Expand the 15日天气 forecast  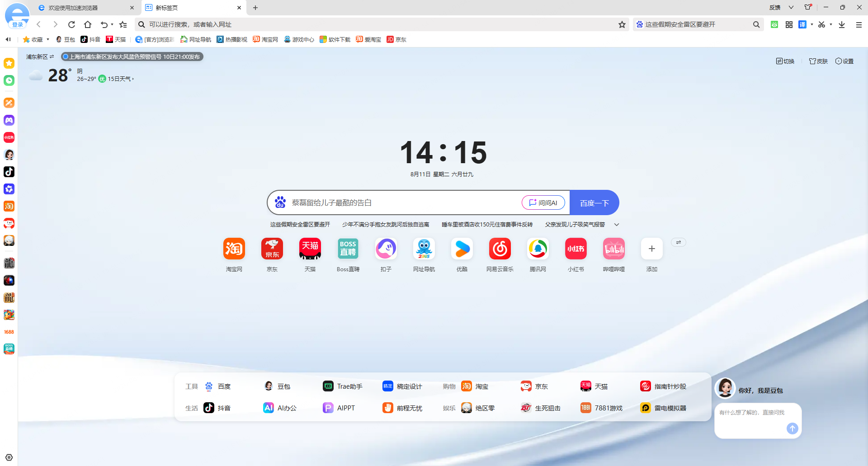[x=121, y=79]
